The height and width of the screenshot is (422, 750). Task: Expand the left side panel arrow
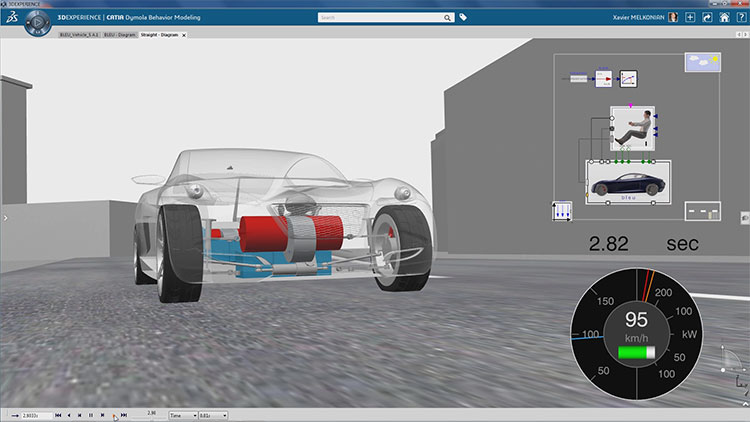pos(5,218)
